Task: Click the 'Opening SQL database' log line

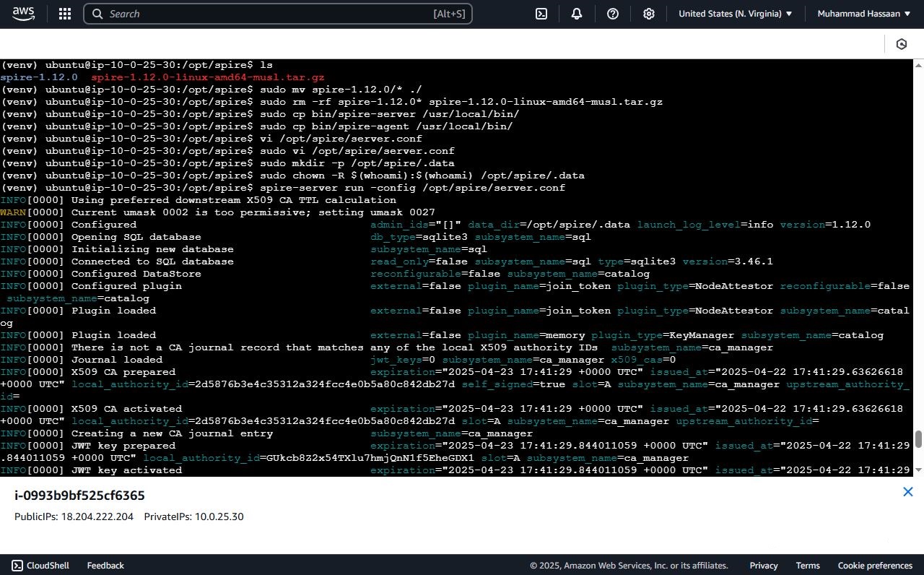Action: pyautogui.click(x=296, y=237)
